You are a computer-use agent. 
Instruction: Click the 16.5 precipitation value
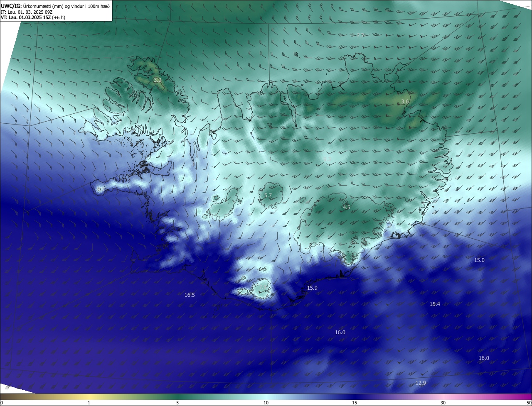click(190, 295)
